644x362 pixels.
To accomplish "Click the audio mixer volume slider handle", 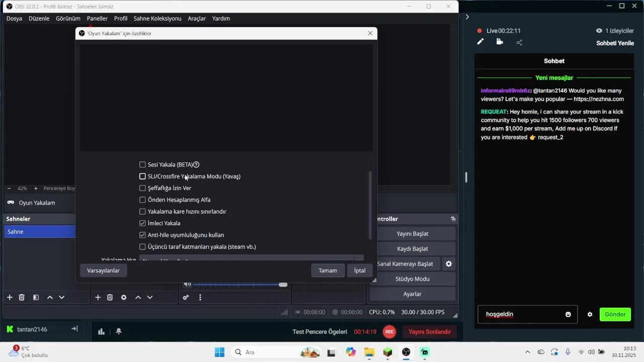I will point(283,285).
